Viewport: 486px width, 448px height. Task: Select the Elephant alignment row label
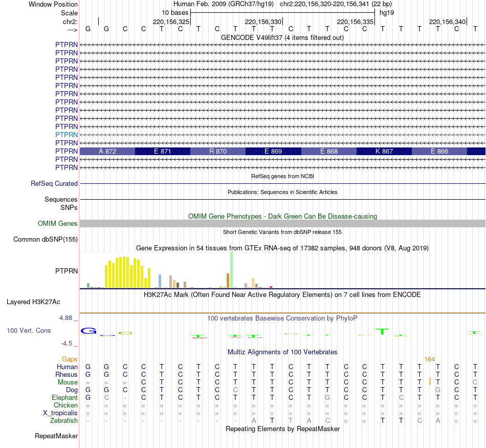(x=64, y=397)
